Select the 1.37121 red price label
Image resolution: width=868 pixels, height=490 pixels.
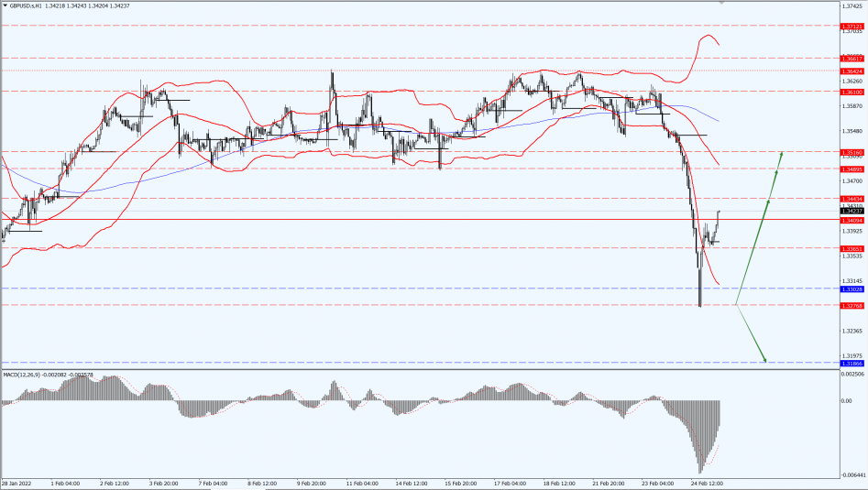[x=852, y=27]
